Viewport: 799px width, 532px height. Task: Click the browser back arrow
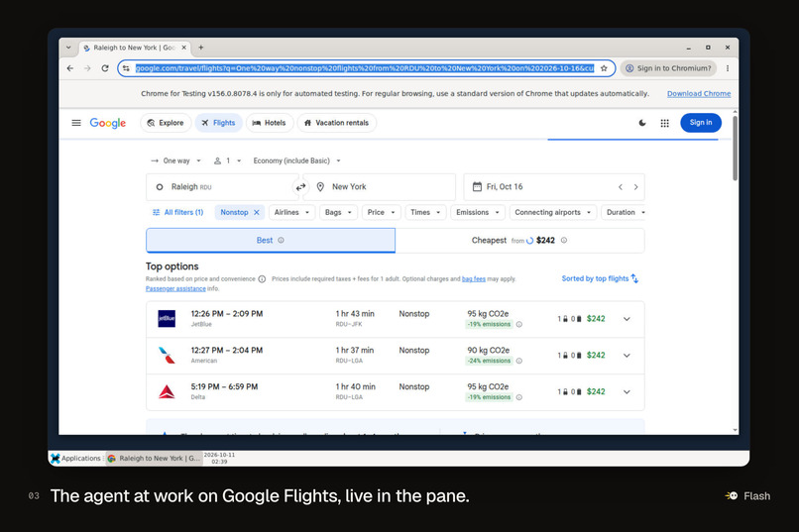pyautogui.click(x=70, y=68)
